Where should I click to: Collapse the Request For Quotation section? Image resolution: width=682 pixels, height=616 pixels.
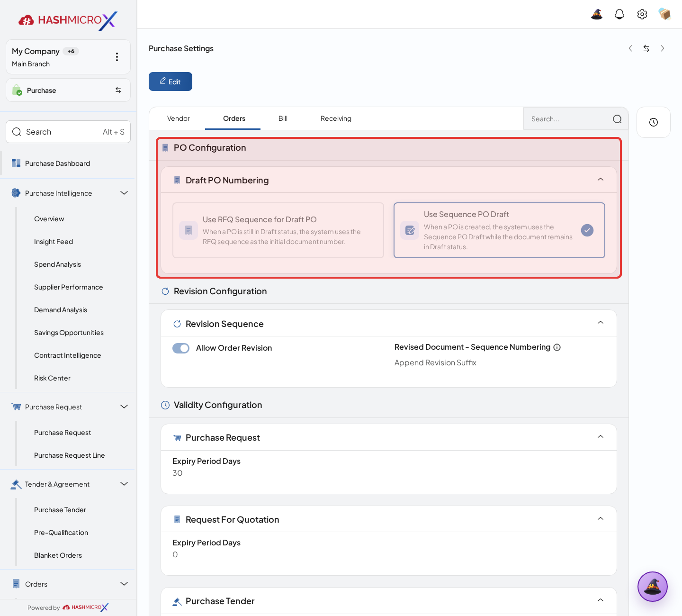point(601,519)
